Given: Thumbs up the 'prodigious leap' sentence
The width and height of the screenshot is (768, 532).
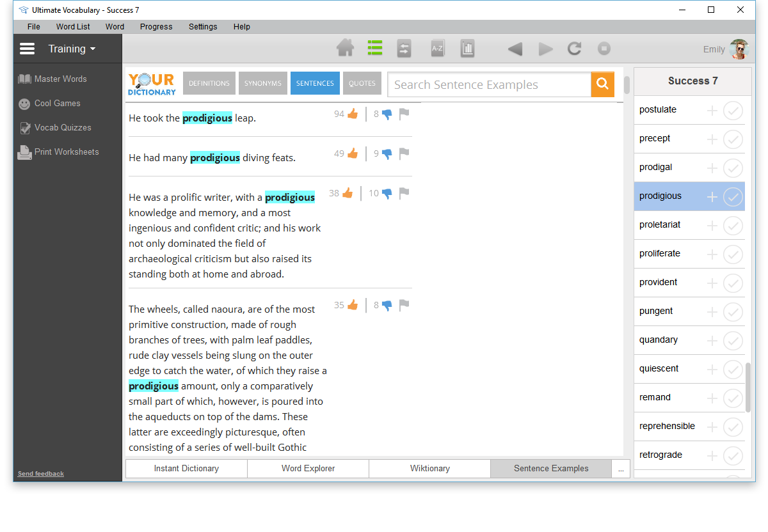Looking at the screenshot, I should pyautogui.click(x=353, y=114).
